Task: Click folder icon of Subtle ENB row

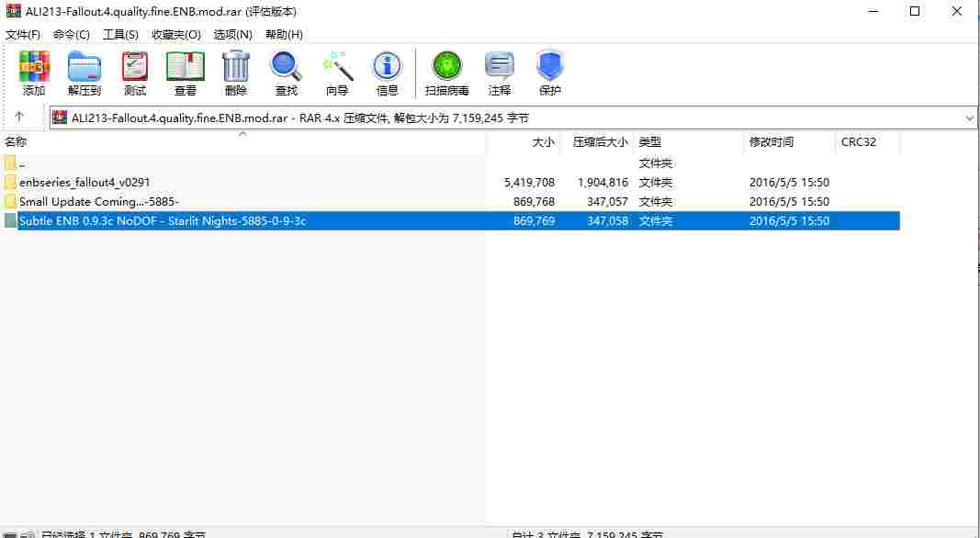Action: (10, 220)
